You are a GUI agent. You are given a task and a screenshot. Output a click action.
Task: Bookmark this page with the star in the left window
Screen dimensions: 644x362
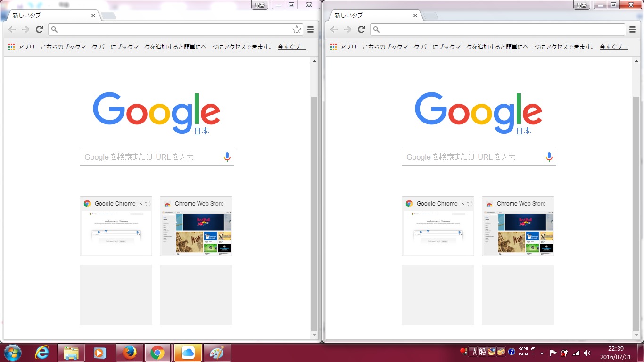[x=297, y=29]
